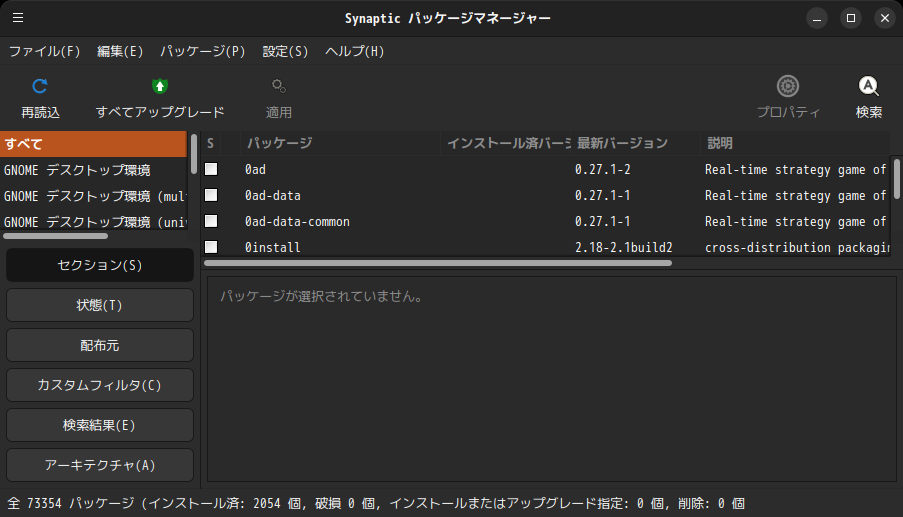Click the upgrade-all (すべてアップグレード) shield icon
The image size is (903, 517).
(160, 87)
